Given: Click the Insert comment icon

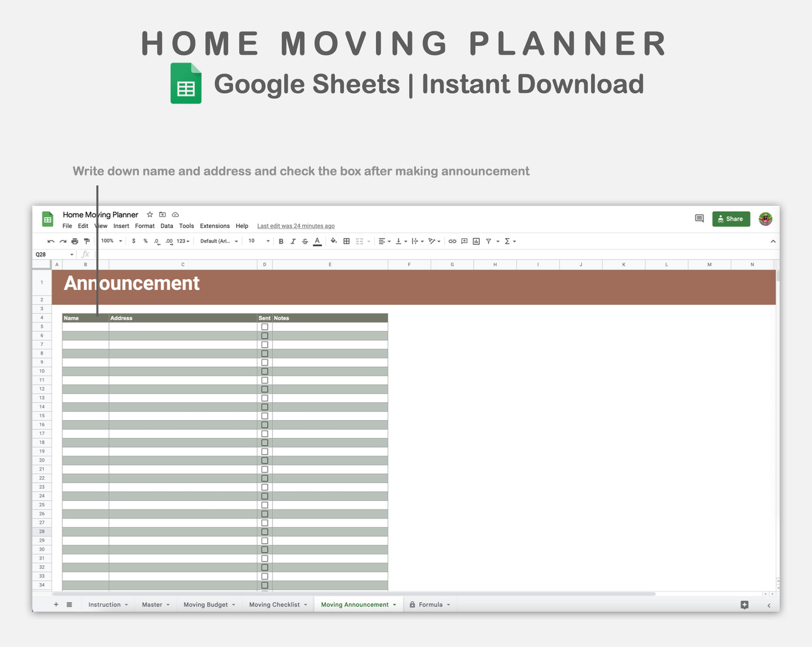Looking at the screenshot, I should coord(464,241).
